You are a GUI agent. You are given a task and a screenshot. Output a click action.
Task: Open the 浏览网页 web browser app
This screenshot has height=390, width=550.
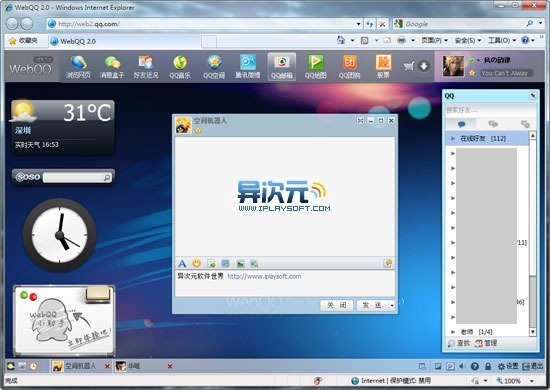[78, 67]
